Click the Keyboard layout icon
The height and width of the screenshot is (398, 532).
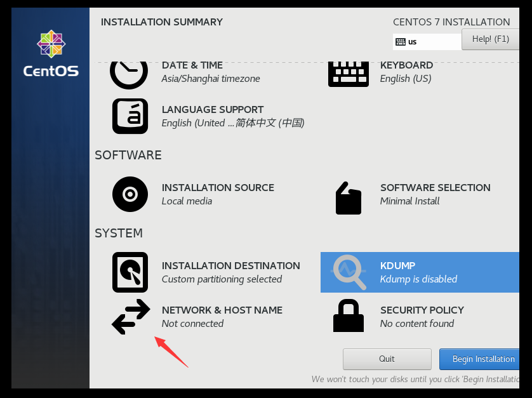pyautogui.click(x=349, y=74)
